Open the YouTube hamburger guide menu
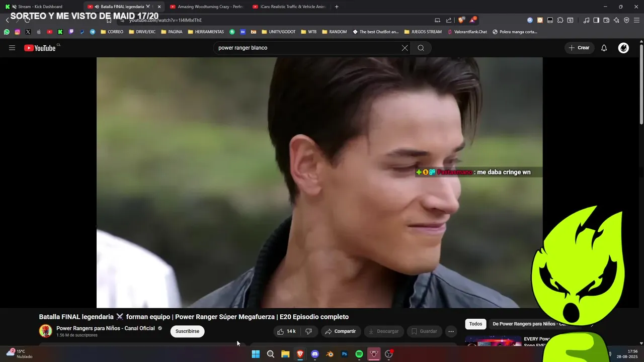Image resolution: width=644 pixels, height=362 pixels. point(12,48)
